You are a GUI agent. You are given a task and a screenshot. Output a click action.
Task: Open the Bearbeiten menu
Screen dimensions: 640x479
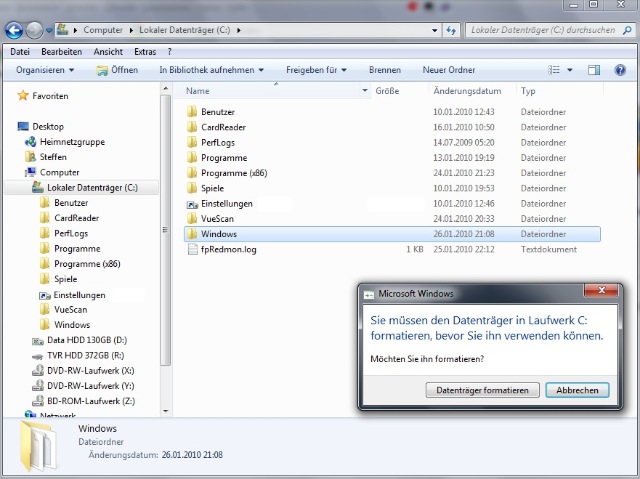point(62,51)
